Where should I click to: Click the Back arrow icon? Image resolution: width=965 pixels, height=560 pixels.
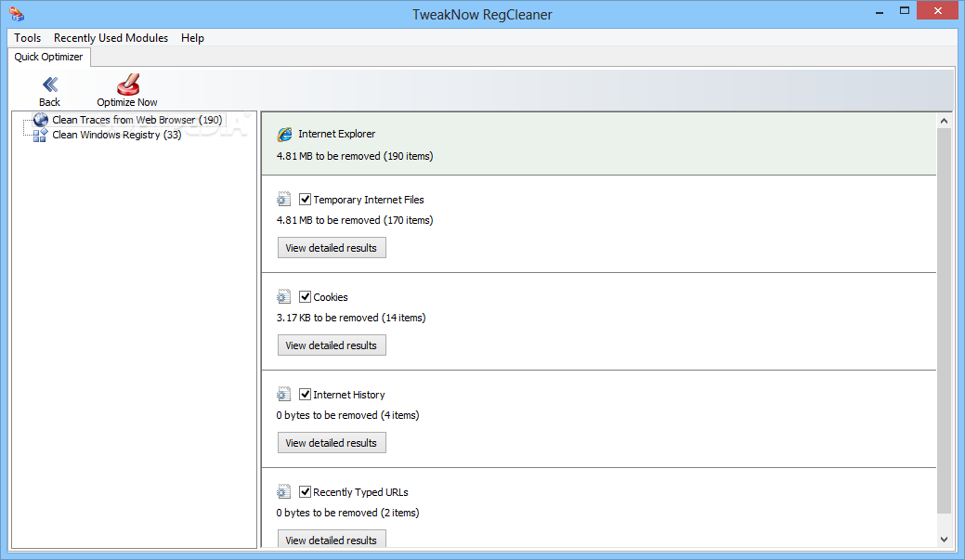click(50, 85)
